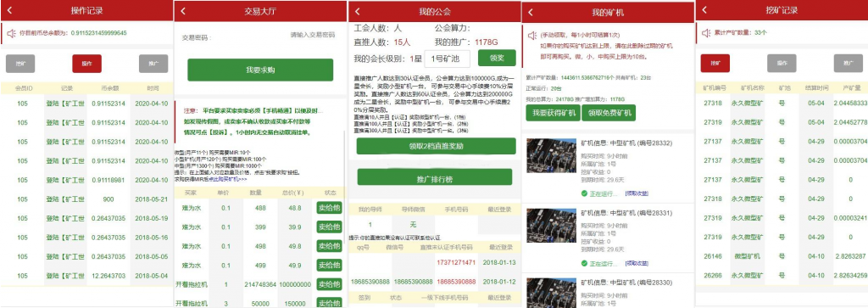Select red 挖矿 tab in 挖矿记录

(x=715, y=63)
